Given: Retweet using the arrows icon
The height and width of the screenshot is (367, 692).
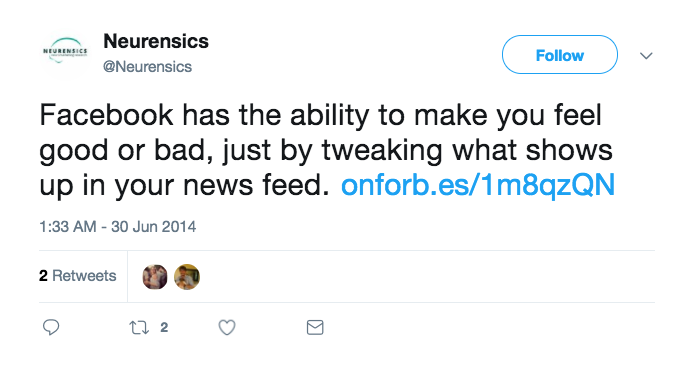Looking at the screenshot, I should click(139, 327).
